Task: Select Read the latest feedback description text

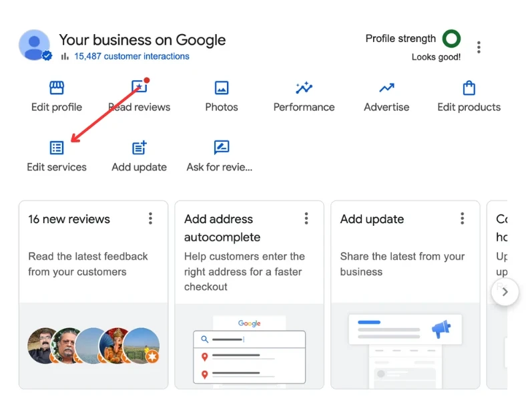Action: 88,264
